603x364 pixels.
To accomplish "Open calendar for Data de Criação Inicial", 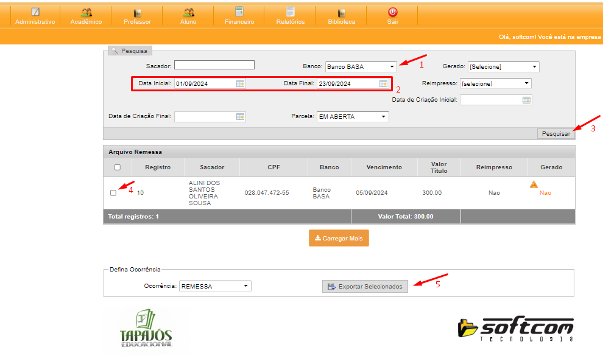I will tap(526, 100).
